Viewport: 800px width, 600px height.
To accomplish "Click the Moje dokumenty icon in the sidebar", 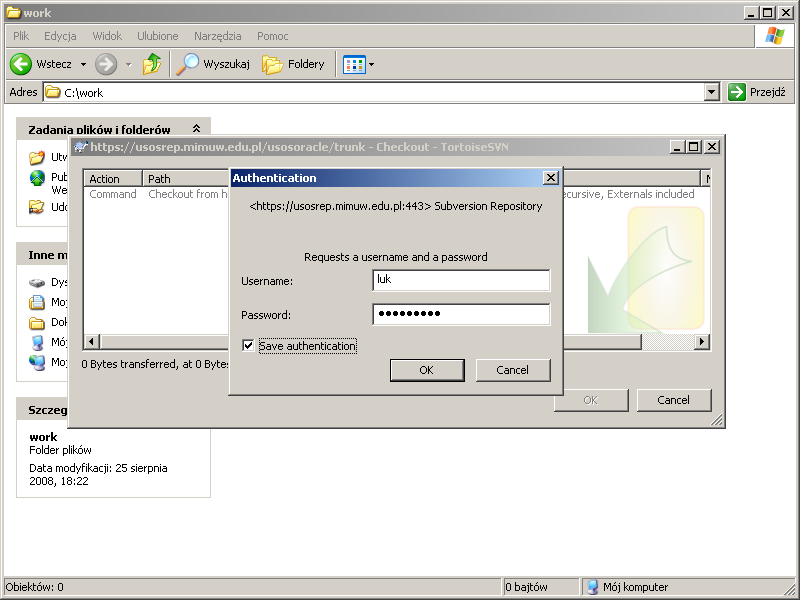I will tap(37, 303).
